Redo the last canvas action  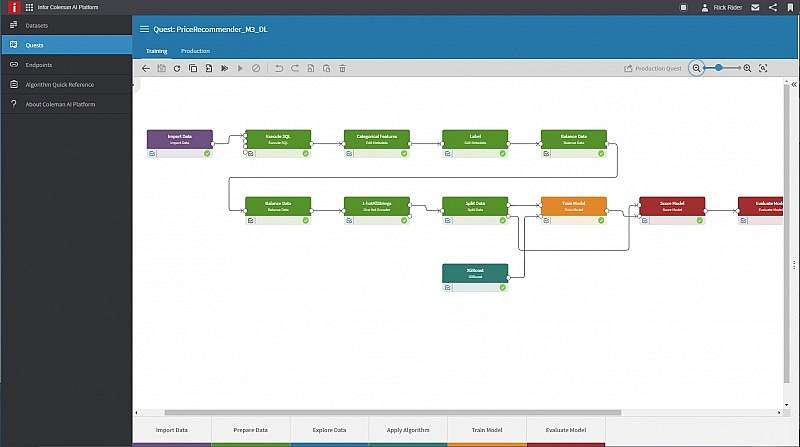(x=295, y=68)
